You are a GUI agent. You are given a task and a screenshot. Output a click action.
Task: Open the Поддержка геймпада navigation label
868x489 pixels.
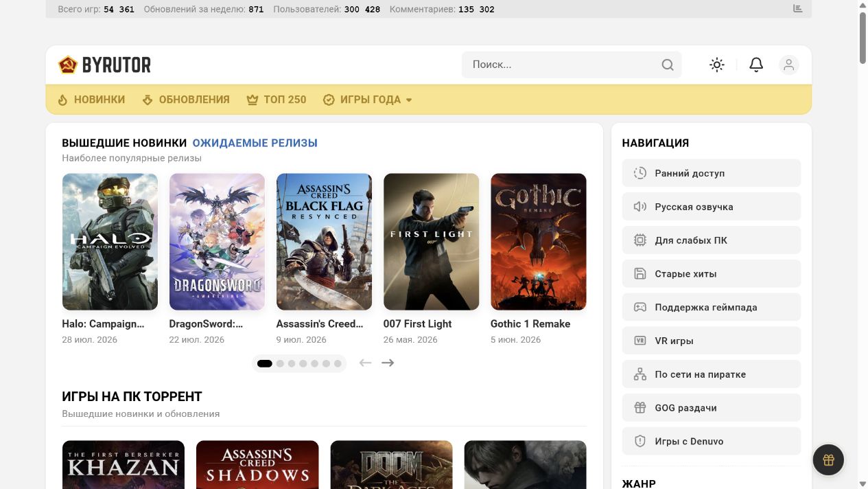[706, 307]
